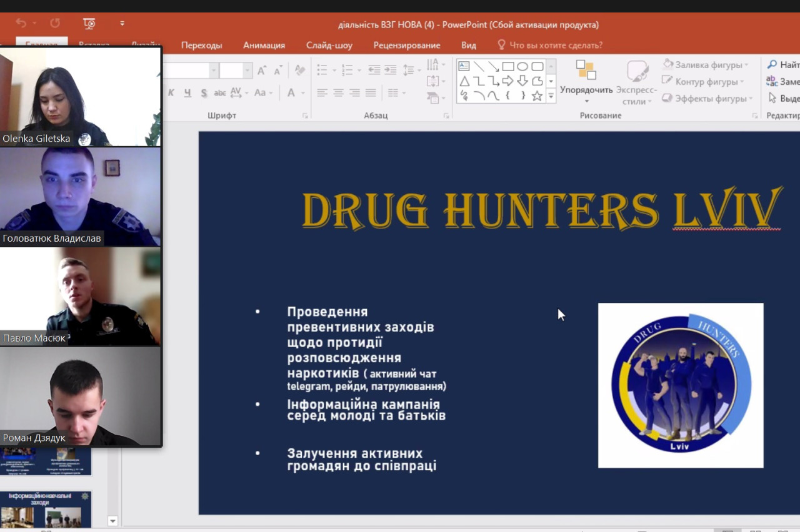
Task: Click the Undo arrow in the quick access toolbar
Action: [21, 23]
